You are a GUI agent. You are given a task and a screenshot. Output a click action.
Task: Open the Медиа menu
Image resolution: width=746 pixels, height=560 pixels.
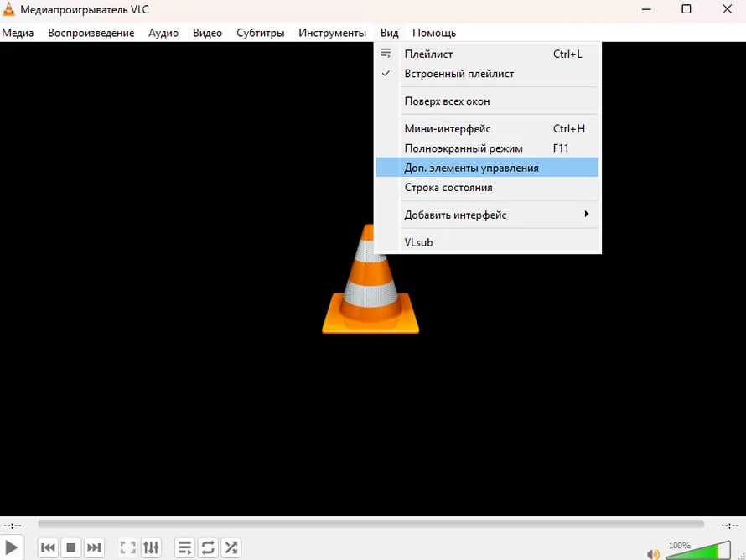(x=18, y=33)
